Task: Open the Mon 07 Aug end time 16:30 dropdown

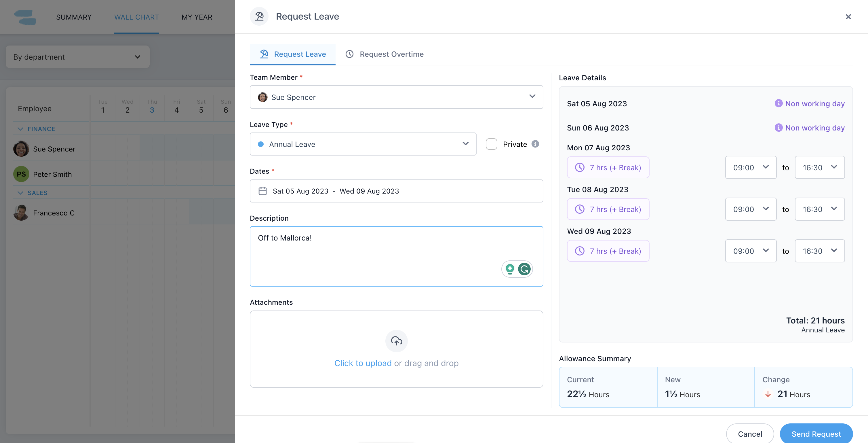Action: (x=819, y=167)
